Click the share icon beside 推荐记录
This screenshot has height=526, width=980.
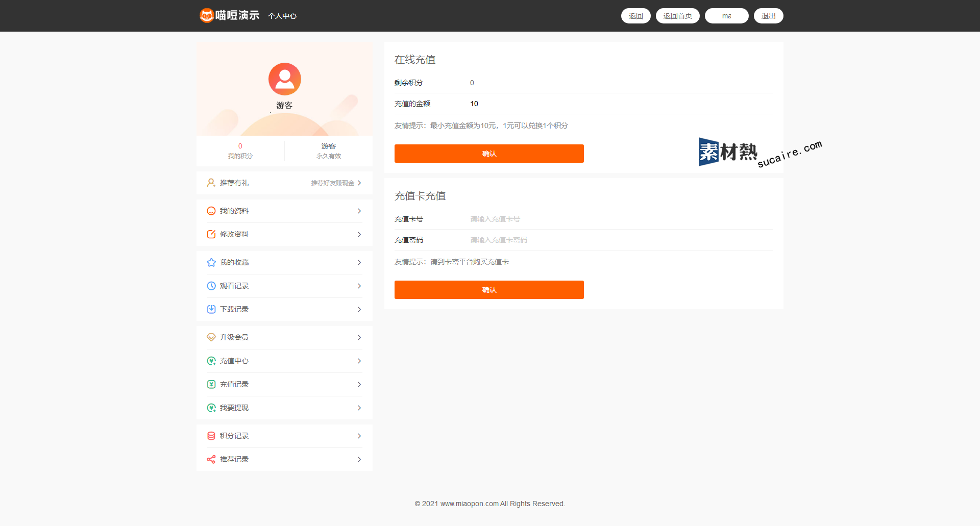[211, 460]
